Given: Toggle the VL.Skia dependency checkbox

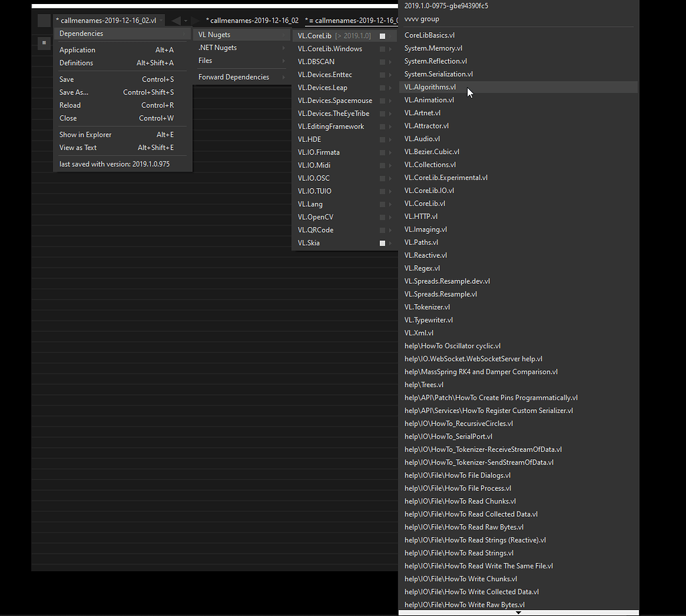Looking at the screenshot, I should coord(382,243).
